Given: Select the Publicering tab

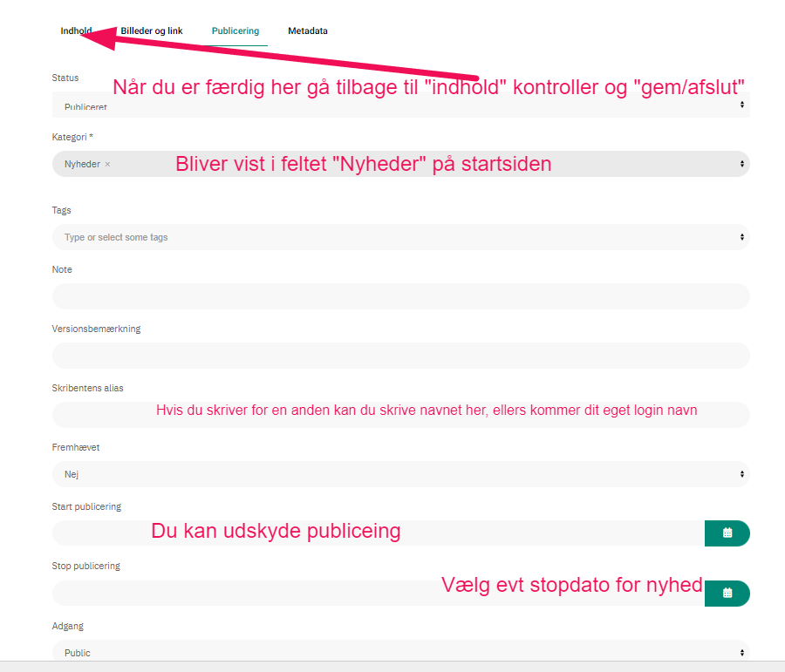Looking at the screenshot, I should click(235, 31).
